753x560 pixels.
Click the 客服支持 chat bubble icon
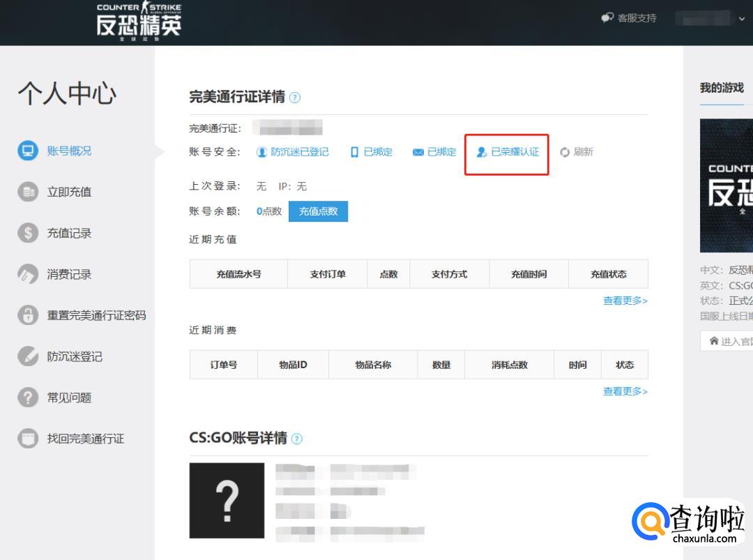click(607, 17)
